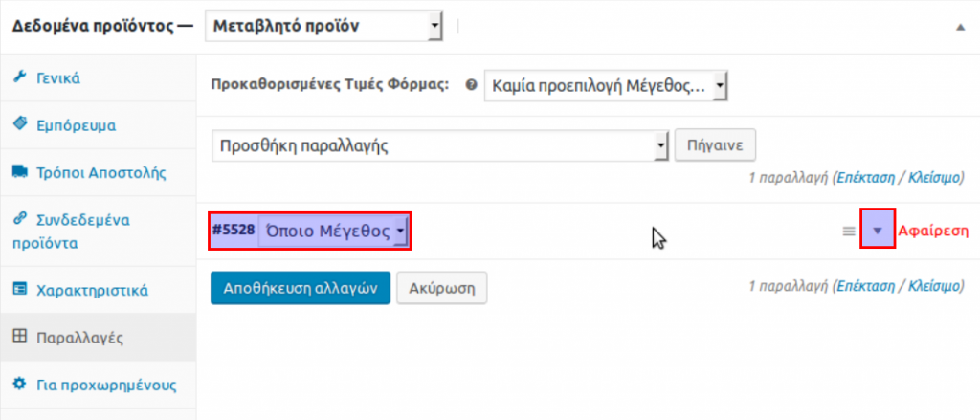Open the Καμία προεπιλογή Μέγεθος dropdown
The image size is (980, 420).
pyautogui.click(x=606, y=85)
